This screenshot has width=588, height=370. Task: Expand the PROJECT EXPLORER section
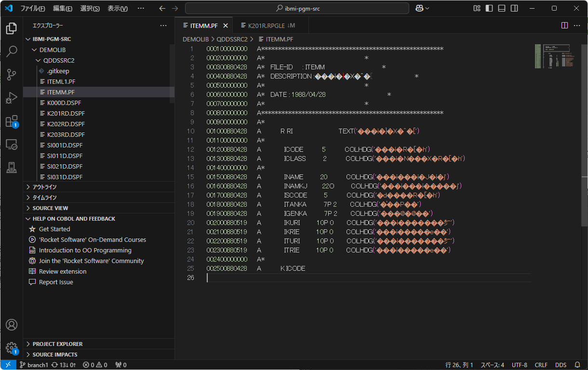[99, 344]
